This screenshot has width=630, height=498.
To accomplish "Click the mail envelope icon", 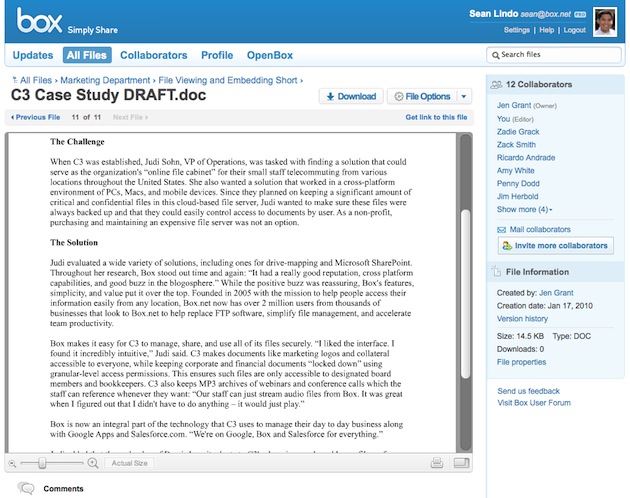I will click(x=501, y=230).
